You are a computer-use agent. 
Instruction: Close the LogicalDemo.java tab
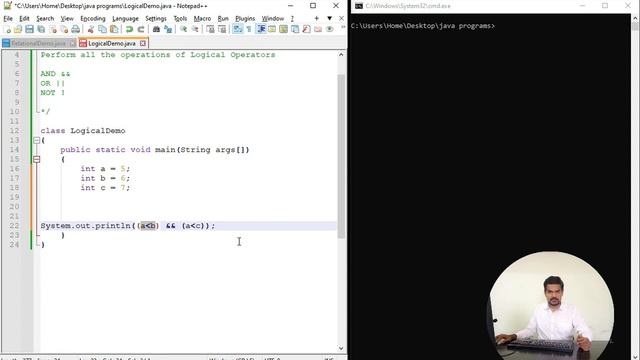(x=142, y=43)
